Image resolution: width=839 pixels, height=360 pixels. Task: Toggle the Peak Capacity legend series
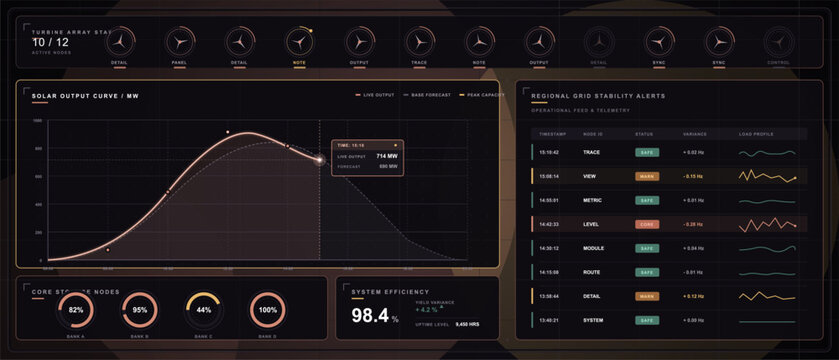point(482,95)
